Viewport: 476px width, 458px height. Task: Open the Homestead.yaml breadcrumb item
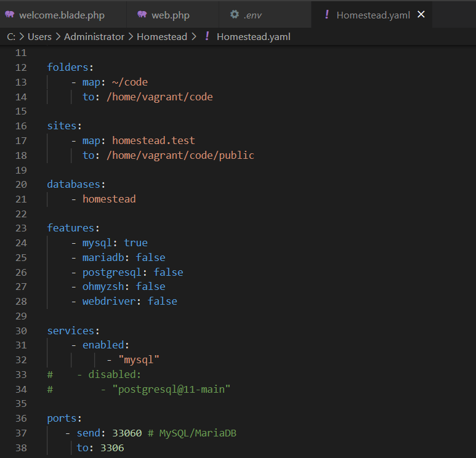coord(254,37)
